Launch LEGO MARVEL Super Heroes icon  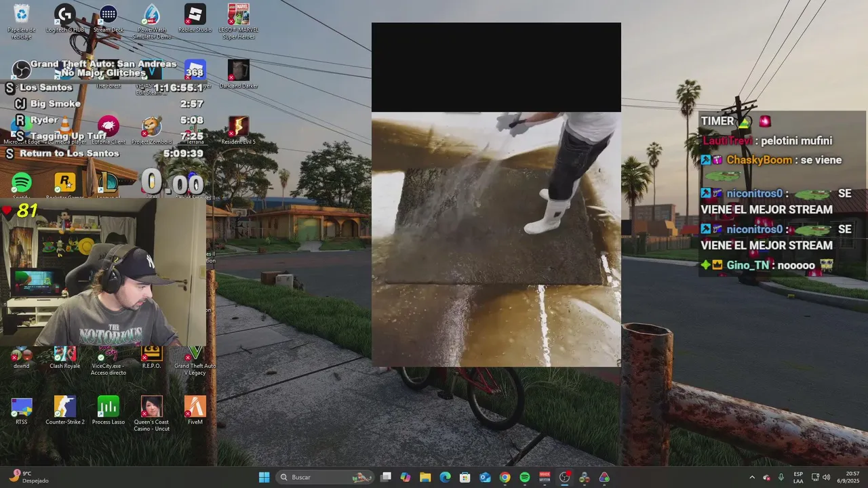238,20
